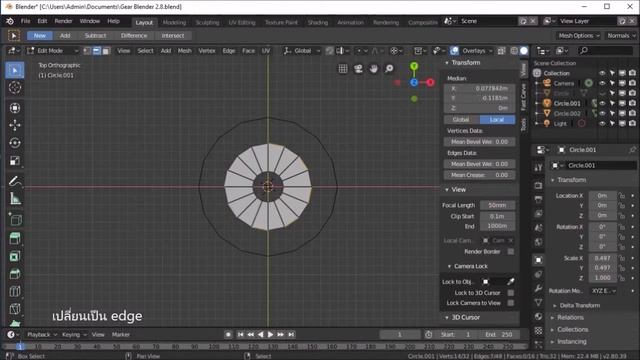
Task: Toggle visibility eye of Light object
Action: click(x=602, y=123)
